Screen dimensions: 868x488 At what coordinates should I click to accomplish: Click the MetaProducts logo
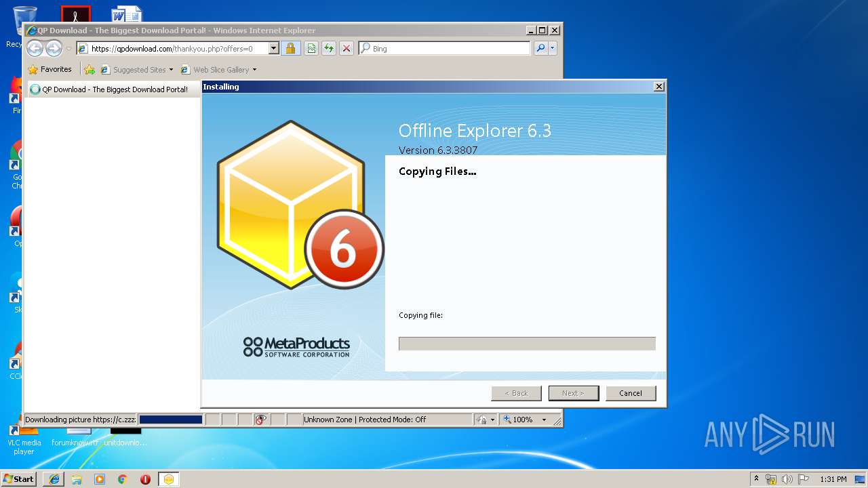tap(297, 346)
